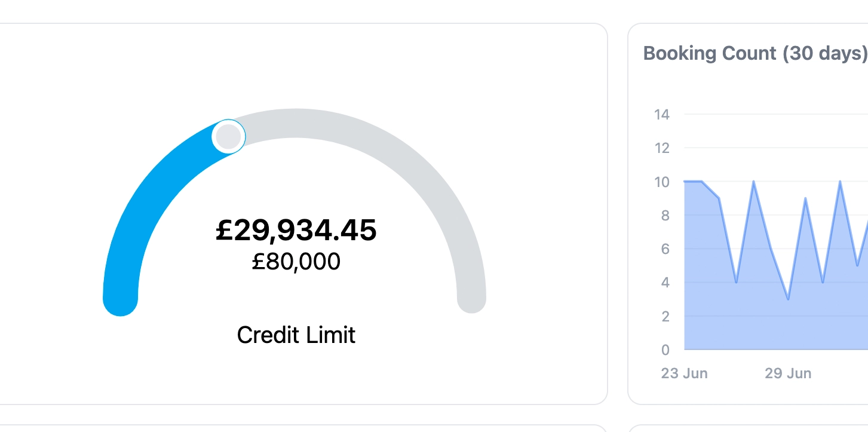Click the 4 value on the chart's y-axis
Image resolution: width=868 pixels, height=432 pixels.
tap(665, 282)
